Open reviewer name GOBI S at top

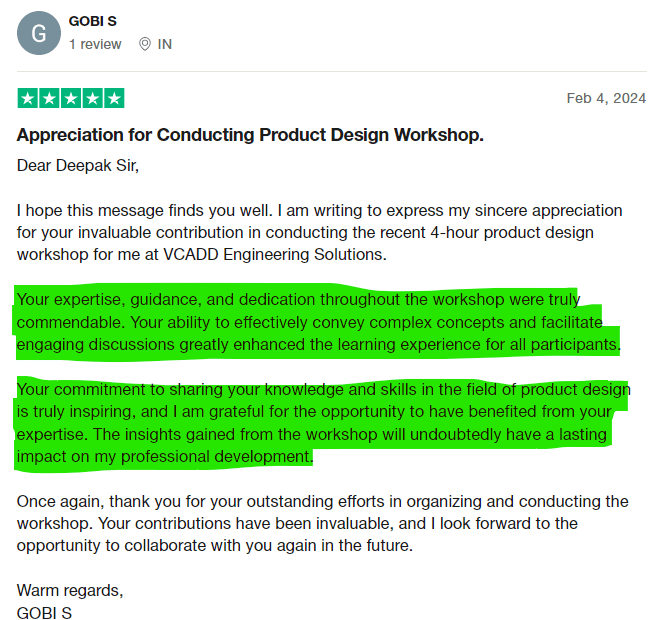click(x=93, y=21)
